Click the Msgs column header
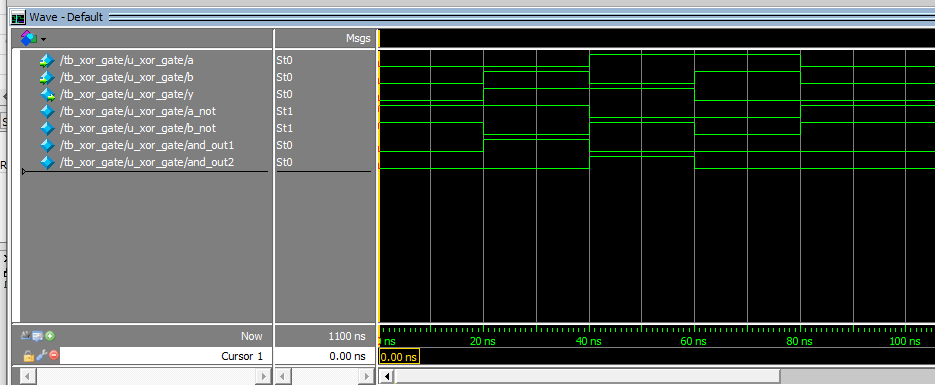 [x=358, y=39]
